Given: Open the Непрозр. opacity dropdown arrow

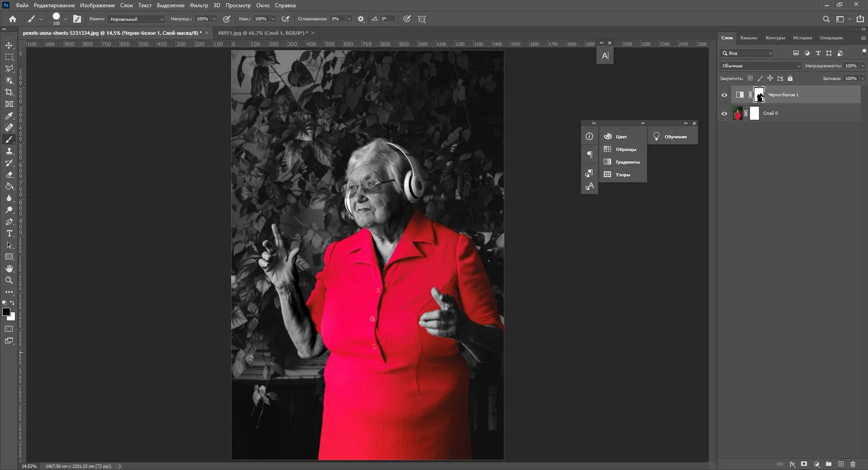Looking at the screenshot, I should (x=214, y=19).
